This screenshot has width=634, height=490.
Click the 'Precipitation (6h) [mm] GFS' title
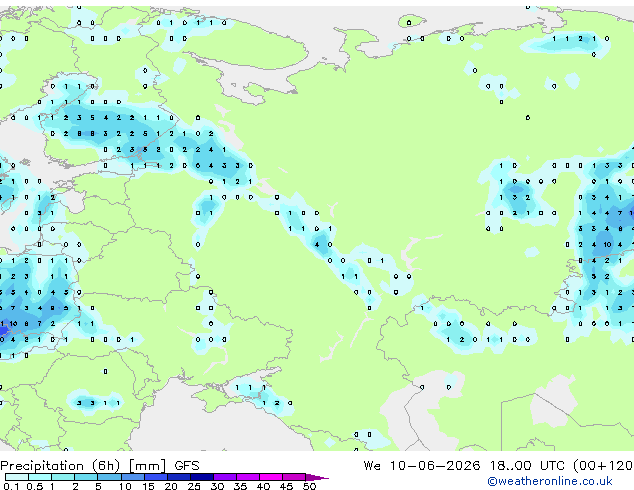coord(100,466)
